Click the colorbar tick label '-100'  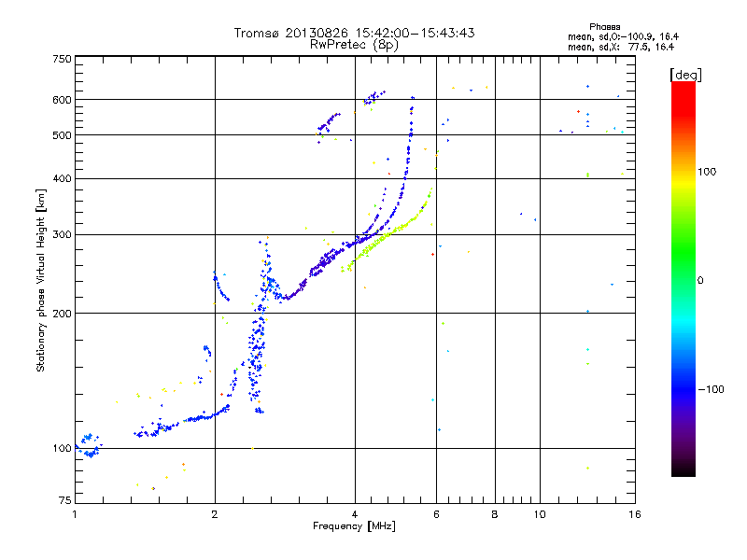pyautogui.click(x=711, y=389)
